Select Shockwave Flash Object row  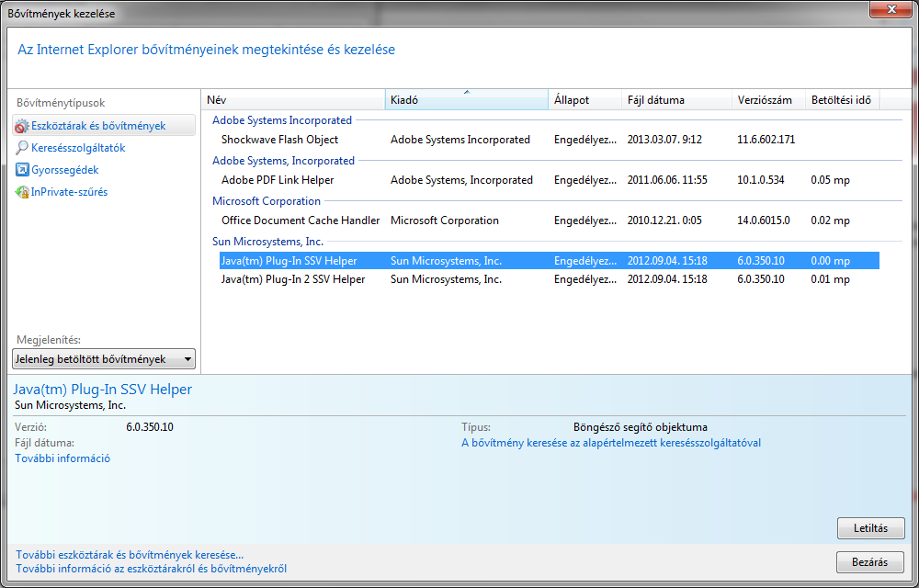tap(550, 140)
